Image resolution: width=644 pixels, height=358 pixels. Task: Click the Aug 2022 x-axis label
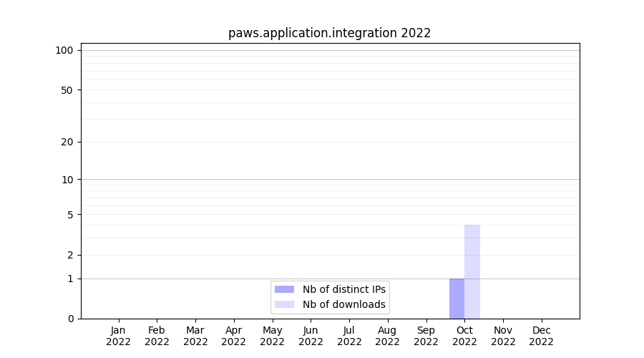coord(387,336)
